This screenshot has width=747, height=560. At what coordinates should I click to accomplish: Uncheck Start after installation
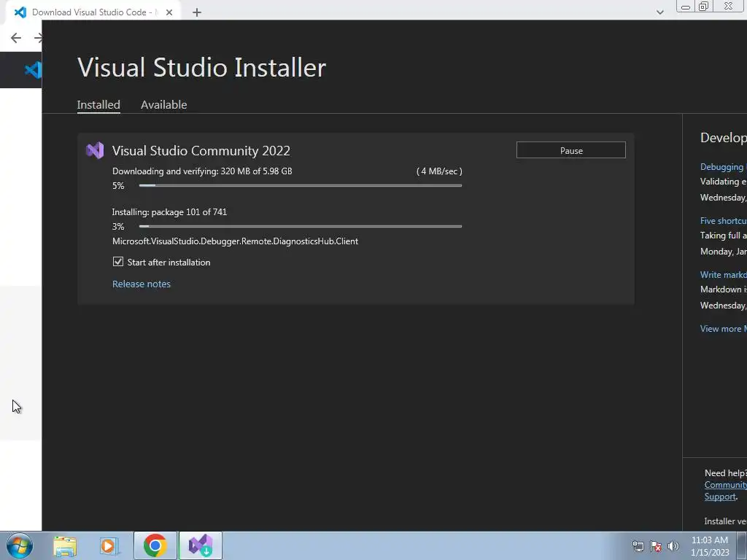coord(118,262)
